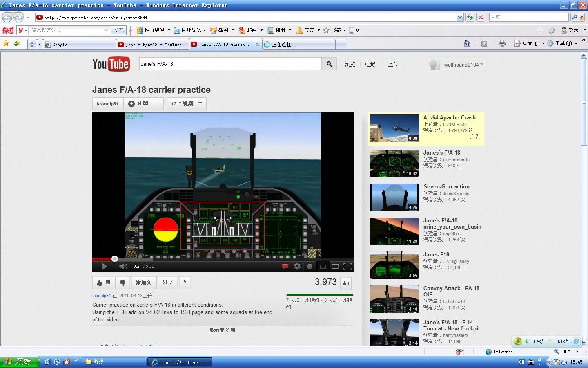Viewport: 588px width, 368px height.
Task: Open AH-64 Apache Crash video thumbnail
Action: coord(394,128)
